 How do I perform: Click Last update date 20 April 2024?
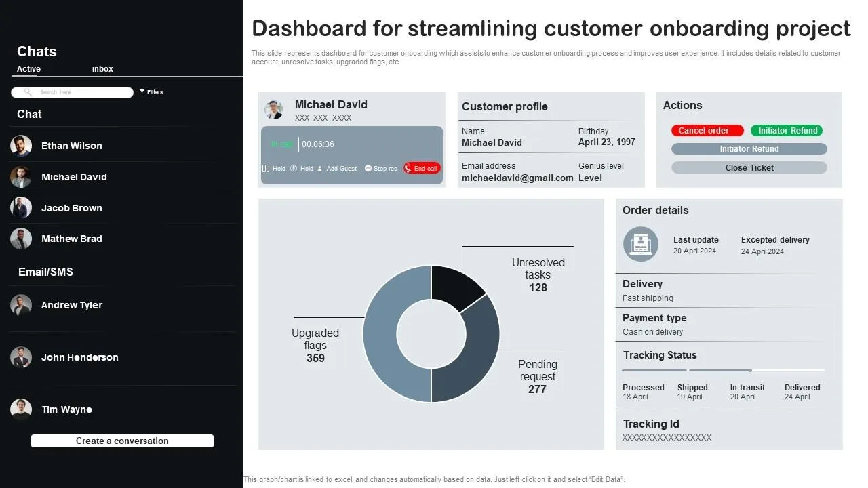click(694, 251)
